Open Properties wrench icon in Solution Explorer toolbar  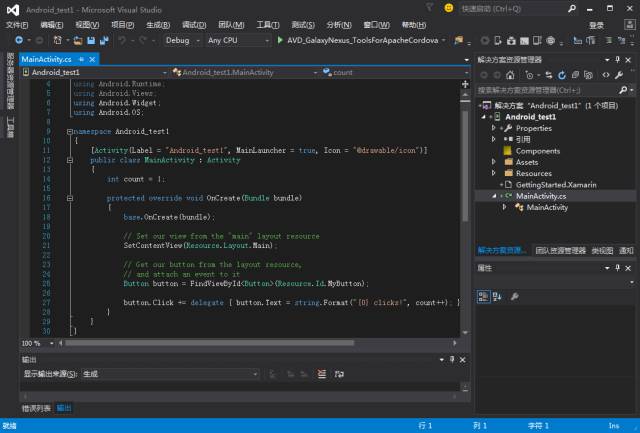[619, 75]
